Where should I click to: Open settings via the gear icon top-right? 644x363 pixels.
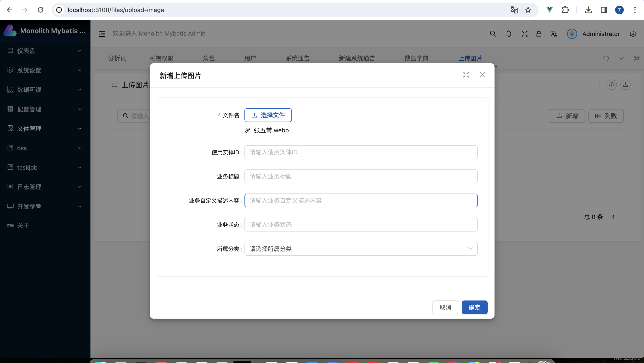pyautogui.click(x=633, y=34)
